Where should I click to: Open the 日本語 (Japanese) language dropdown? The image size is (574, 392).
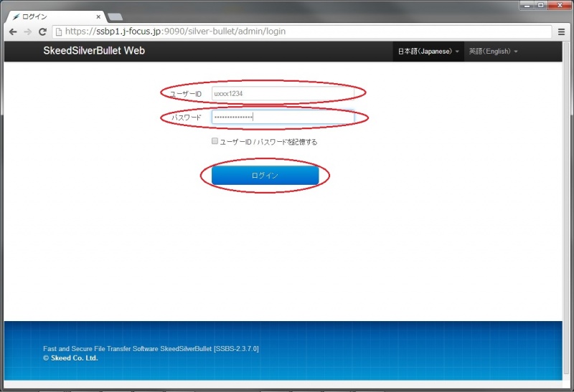(x=428, y=52)
